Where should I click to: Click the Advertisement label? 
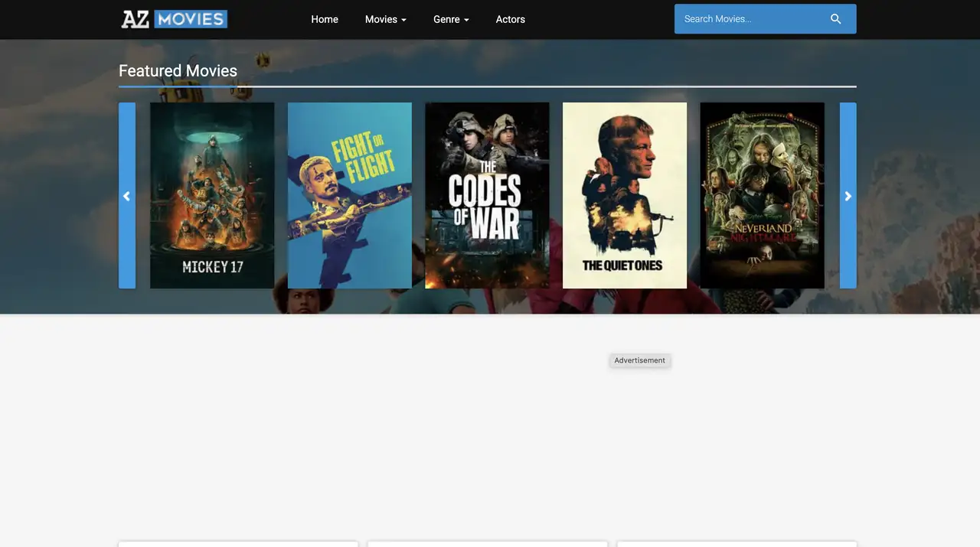tap(640, 360)
